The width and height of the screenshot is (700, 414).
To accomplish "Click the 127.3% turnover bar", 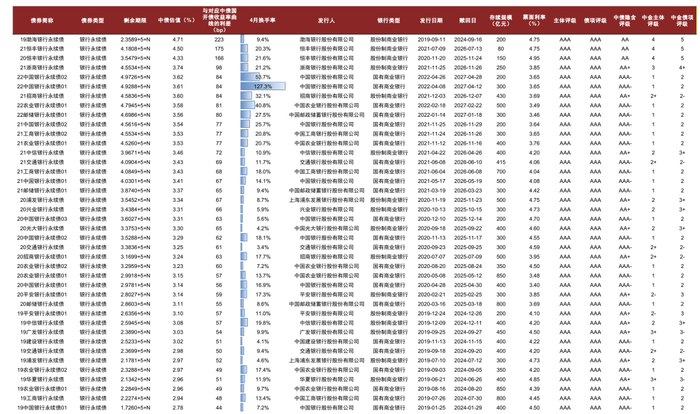I will (263, 87).
